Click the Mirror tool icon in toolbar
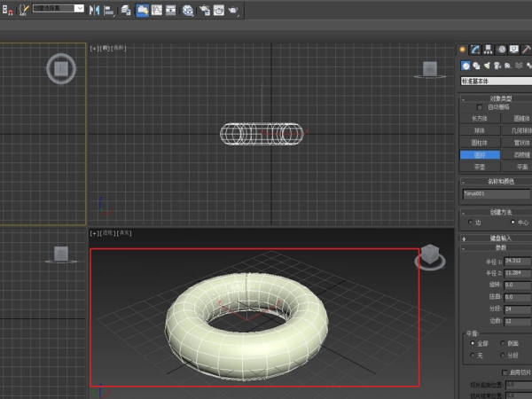This screenshot has width=532, height=399. point(94,10)
